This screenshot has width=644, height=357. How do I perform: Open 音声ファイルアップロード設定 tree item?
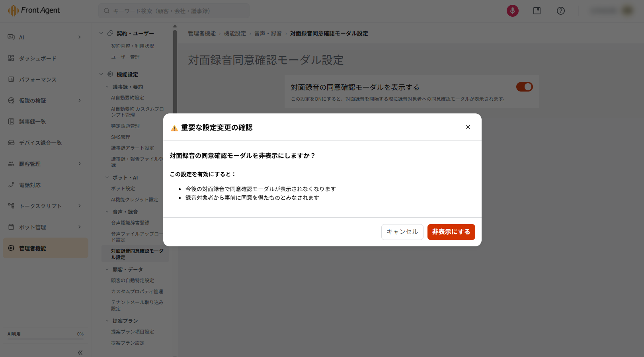137,237
